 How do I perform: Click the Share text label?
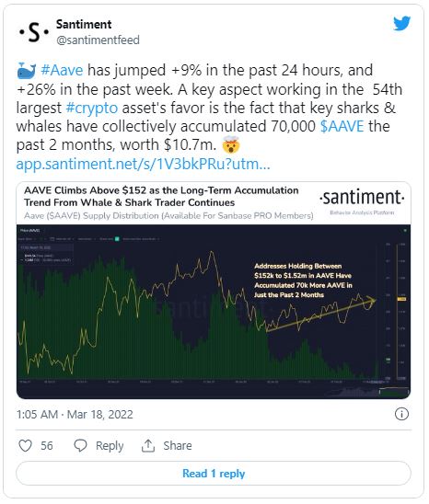pyautogui.click(x=178, y=446)
